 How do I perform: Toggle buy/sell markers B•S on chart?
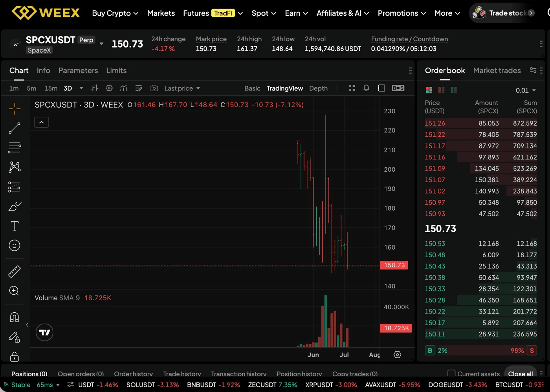coord(398,88)
